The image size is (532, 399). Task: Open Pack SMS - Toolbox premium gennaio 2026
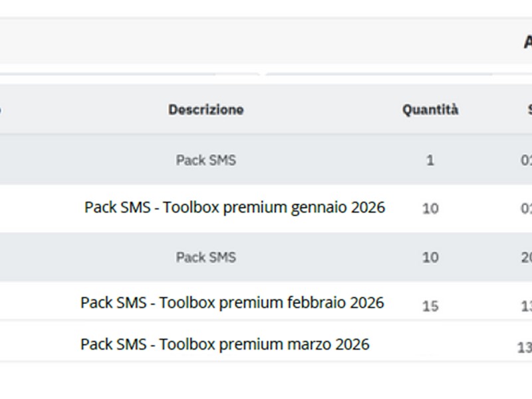tap(234, 207)
